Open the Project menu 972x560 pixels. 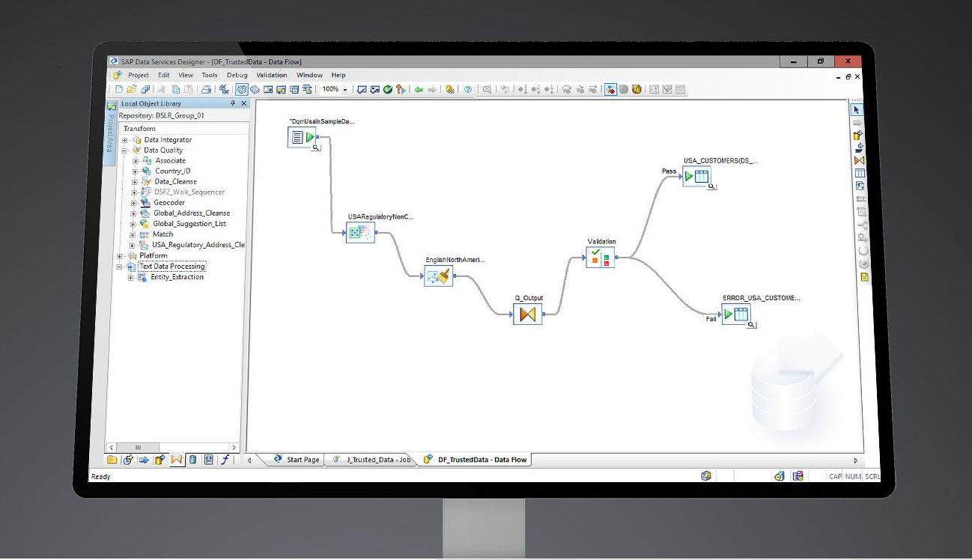click(139, 75)
